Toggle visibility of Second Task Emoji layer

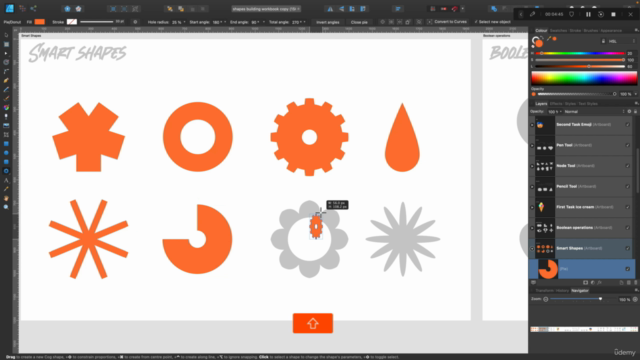(628, 124)
